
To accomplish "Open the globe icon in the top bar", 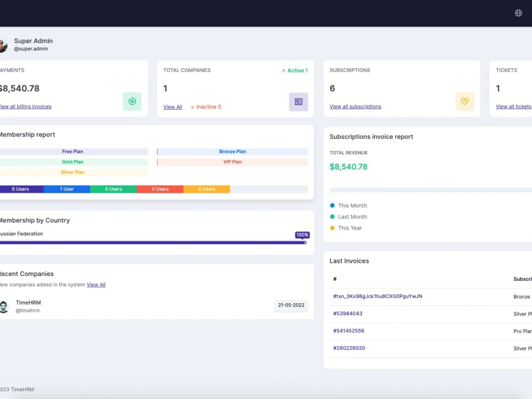I will [x=518, y=12].
